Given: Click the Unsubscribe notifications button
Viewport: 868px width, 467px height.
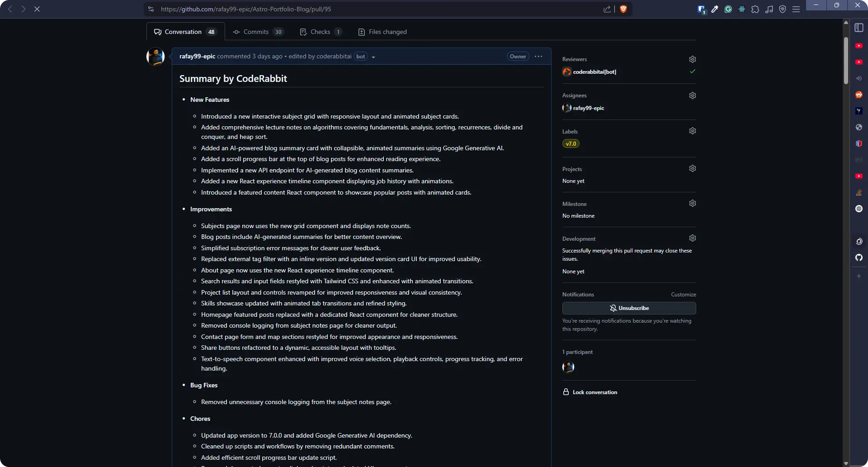Looking at the screenshot, I should click(x=629, y=308).
